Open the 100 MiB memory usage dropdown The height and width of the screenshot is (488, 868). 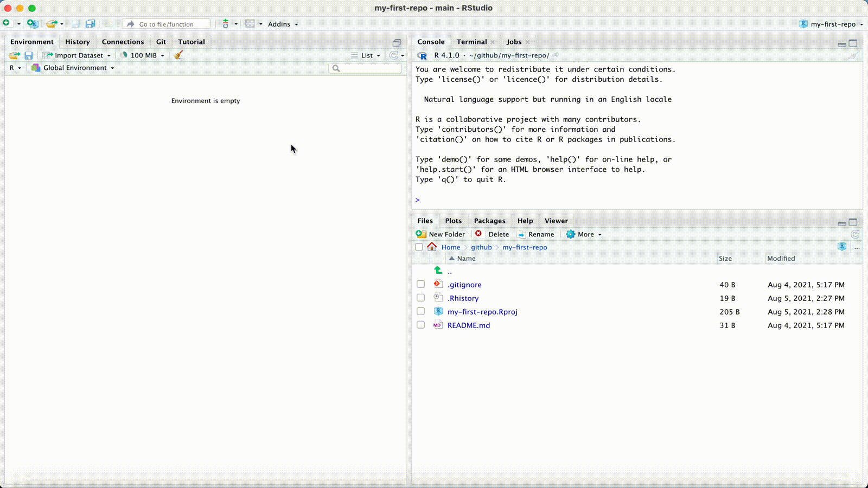tap(143, 55)
